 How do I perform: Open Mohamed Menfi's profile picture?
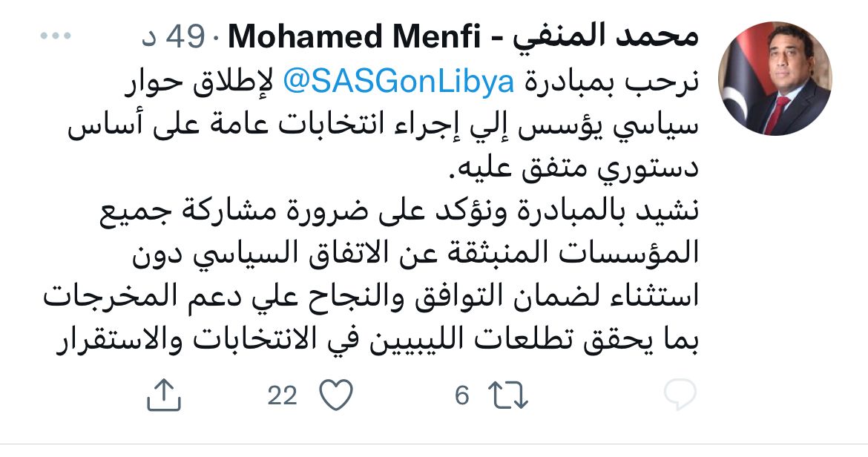pyautogui.click(x=775, y=79)
